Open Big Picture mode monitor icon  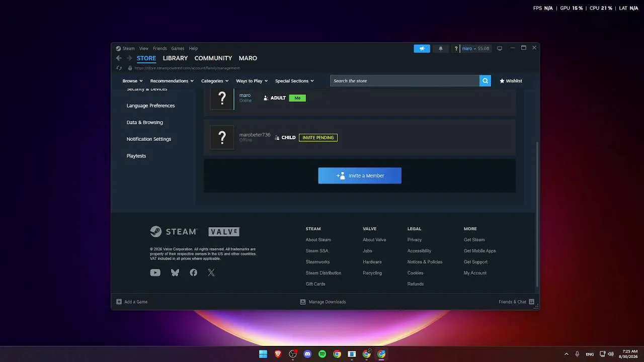click(x=500, y=48)
